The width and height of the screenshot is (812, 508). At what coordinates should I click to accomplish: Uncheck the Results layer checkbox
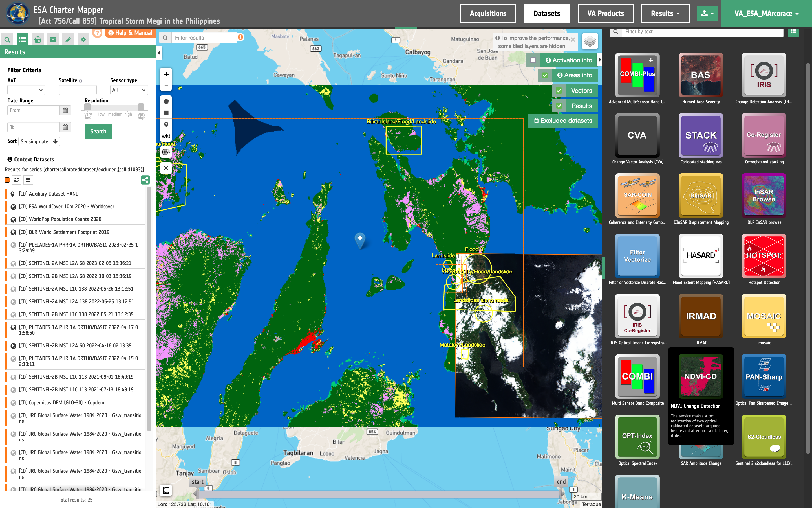559,106
